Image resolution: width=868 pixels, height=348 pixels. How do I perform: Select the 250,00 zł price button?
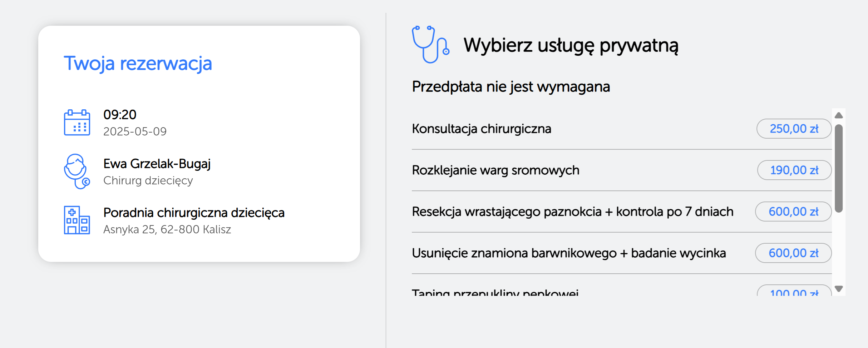[794, 129]
